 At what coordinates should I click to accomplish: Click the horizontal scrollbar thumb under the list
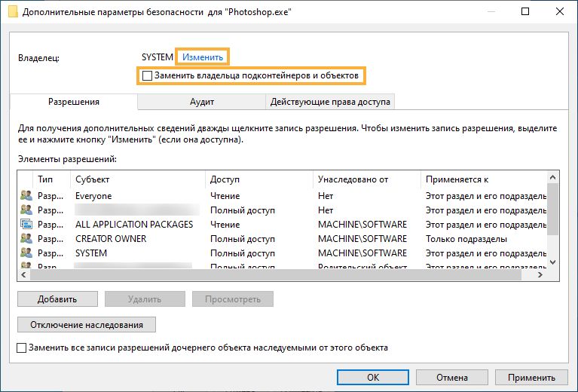(276, 274)
